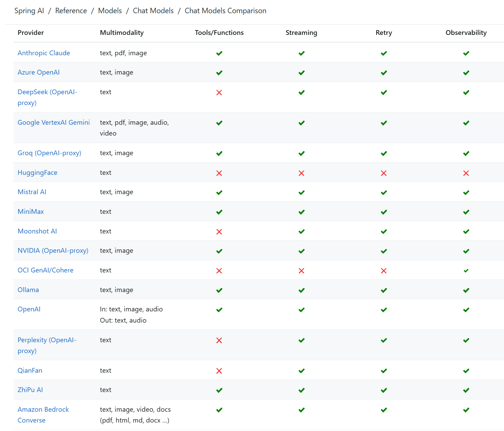The image size is (504, 431).
Task: Click OpenAI's check under Retry
Action: (384, 310)
